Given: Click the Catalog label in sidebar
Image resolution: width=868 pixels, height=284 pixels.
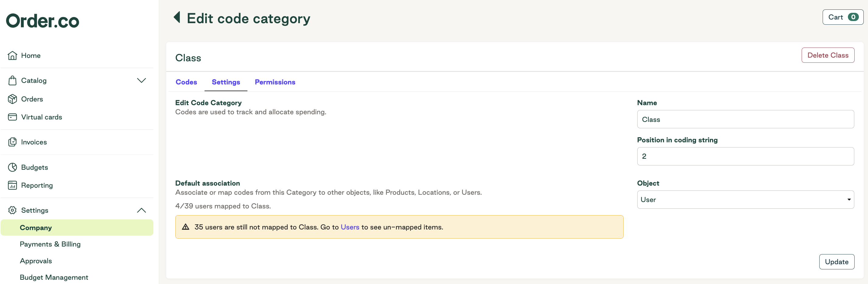Looking at the screenshot, I should [x=34, y=80].
